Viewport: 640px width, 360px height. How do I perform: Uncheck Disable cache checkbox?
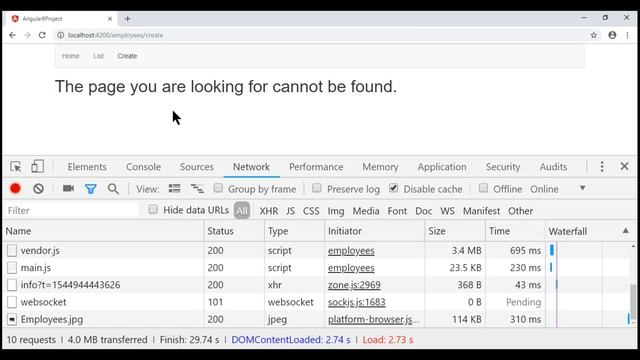point(393,188)
